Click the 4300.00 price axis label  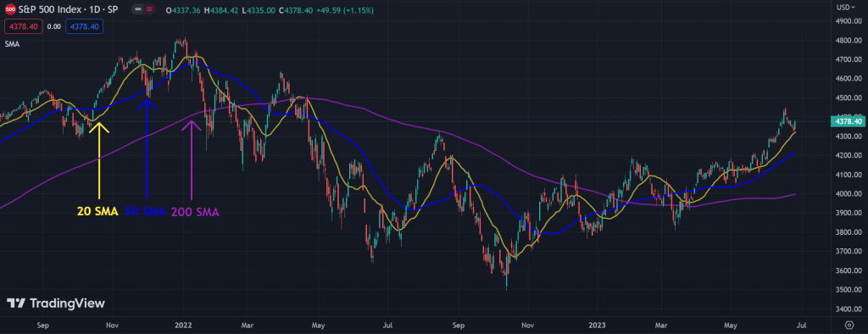coord(848,136)
